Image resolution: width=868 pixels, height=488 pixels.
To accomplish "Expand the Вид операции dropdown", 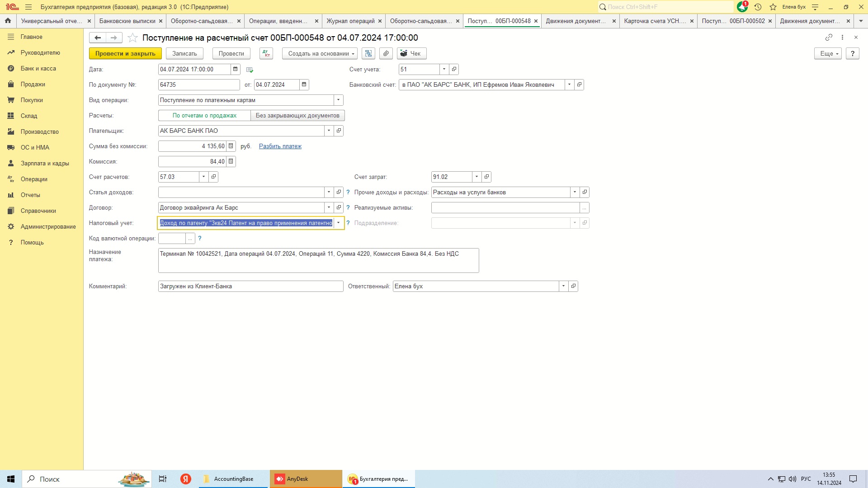I will [338, 100].
